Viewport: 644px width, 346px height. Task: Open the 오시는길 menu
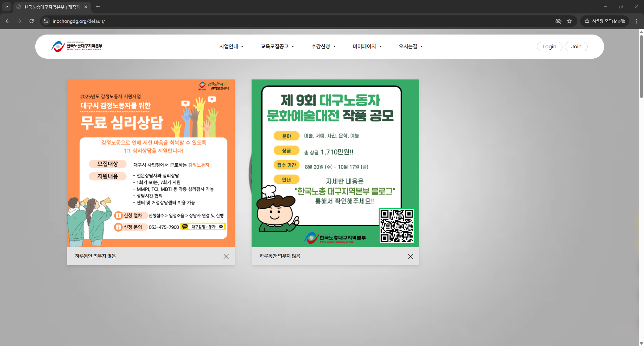(x=411, y=47)
